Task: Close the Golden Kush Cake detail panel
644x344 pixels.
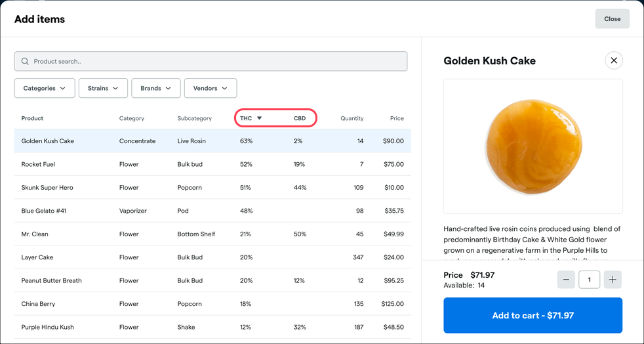Action: [614, 60]
